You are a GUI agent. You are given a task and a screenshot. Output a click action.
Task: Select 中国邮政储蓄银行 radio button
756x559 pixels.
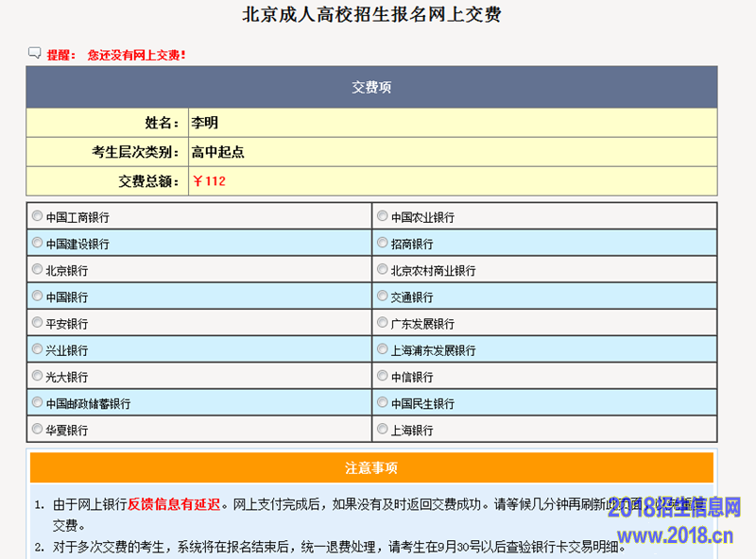click(x=38, y=402)
